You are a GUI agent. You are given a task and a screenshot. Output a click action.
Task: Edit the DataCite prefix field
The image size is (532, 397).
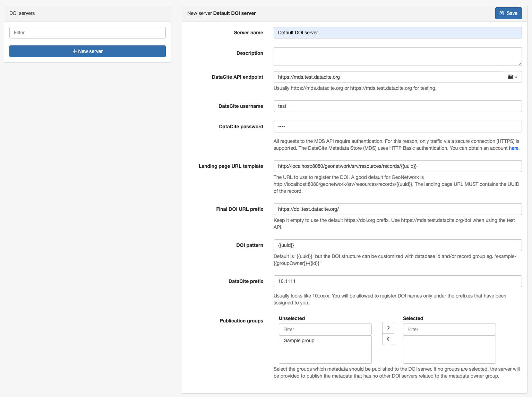pos(397,281)
